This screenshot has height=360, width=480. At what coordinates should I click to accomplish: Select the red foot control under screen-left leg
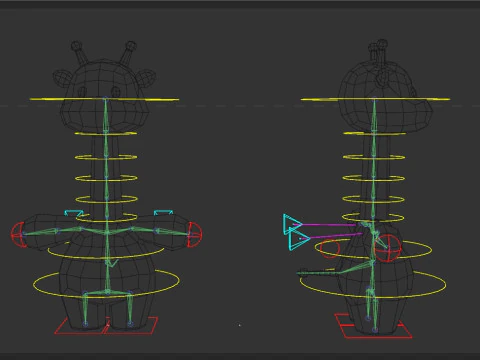[x=81, y=326]
